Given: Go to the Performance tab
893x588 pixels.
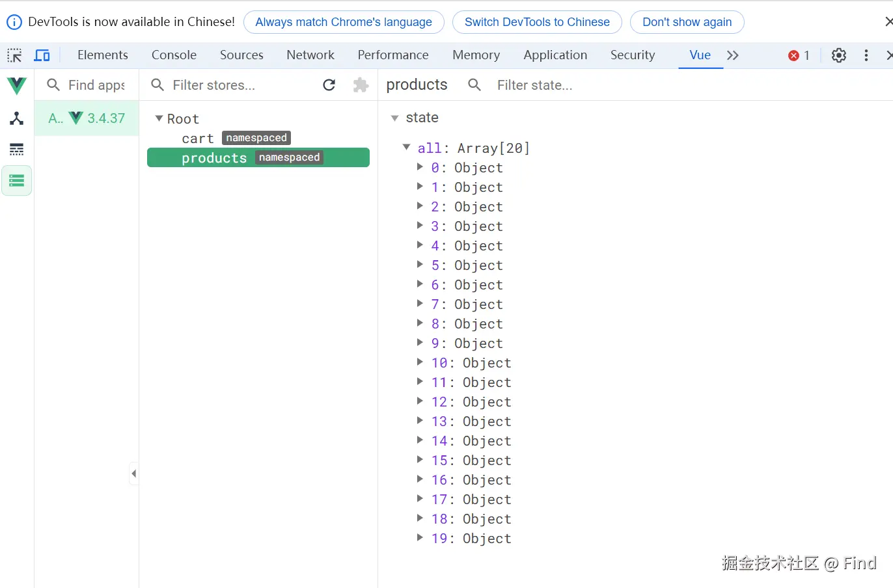Looking at the screenshot, I should 393,55.
